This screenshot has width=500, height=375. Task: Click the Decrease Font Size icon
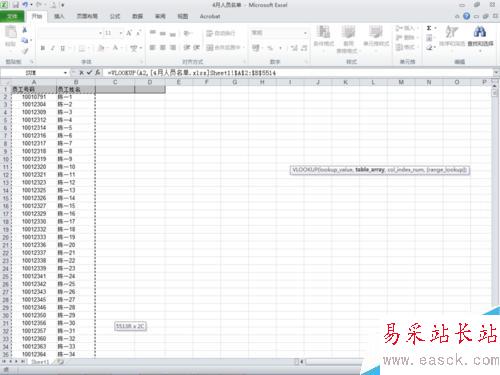[x=138, y=33]
